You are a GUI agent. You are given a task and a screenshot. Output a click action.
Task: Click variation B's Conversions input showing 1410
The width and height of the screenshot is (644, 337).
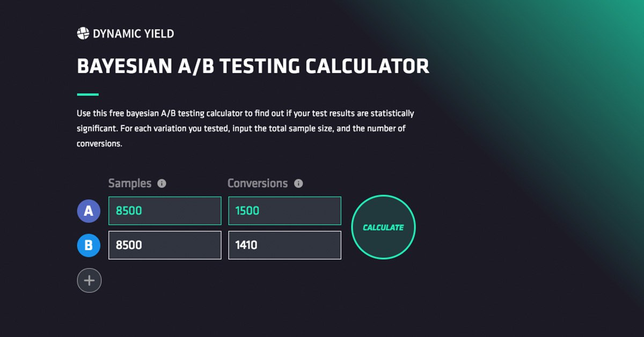click(x=284, y=245)
